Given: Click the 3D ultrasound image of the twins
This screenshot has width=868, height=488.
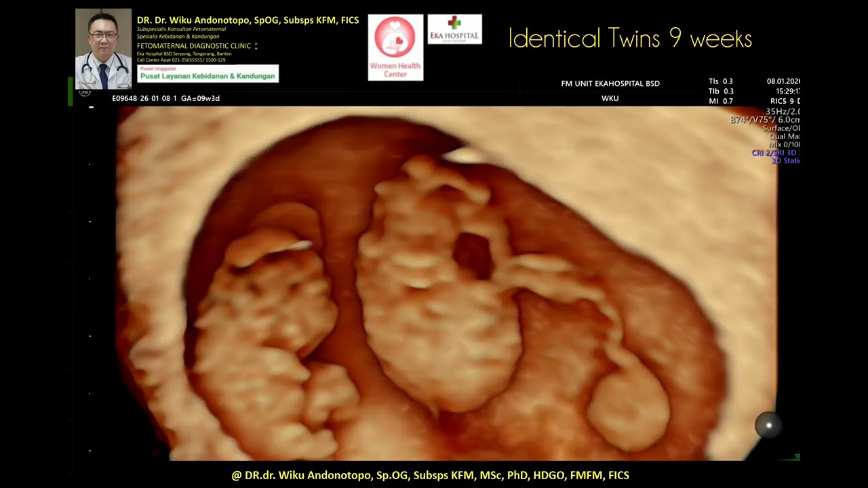Looking at the screenshot, I should (x=446, y=283).
